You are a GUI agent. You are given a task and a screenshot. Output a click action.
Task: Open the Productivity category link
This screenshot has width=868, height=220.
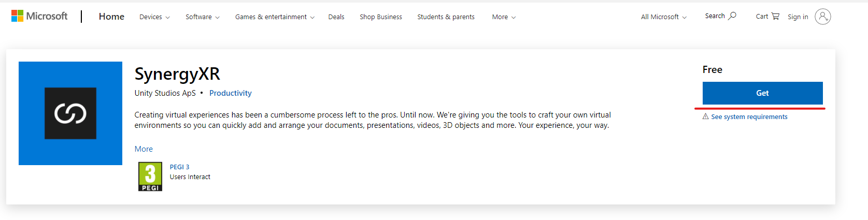pyautogui.click(x=231, y=93)
